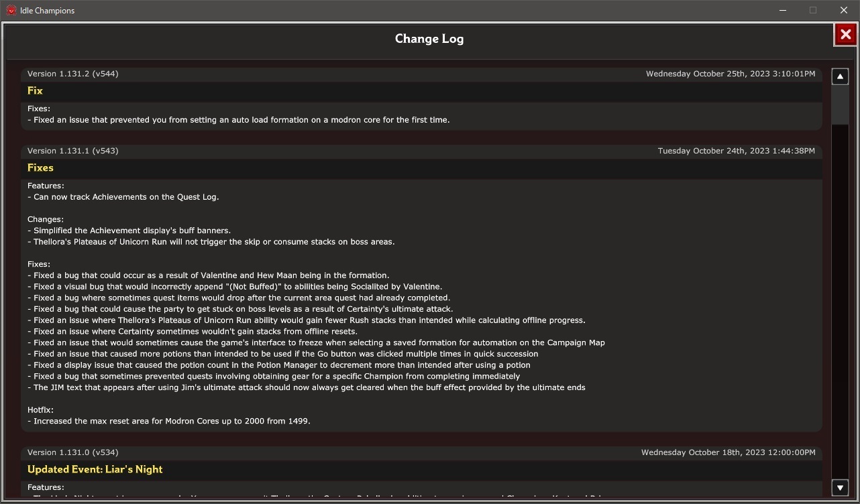
Task: Click the October 25th, 2023 timestamp
Action: (x=731, y=74)
